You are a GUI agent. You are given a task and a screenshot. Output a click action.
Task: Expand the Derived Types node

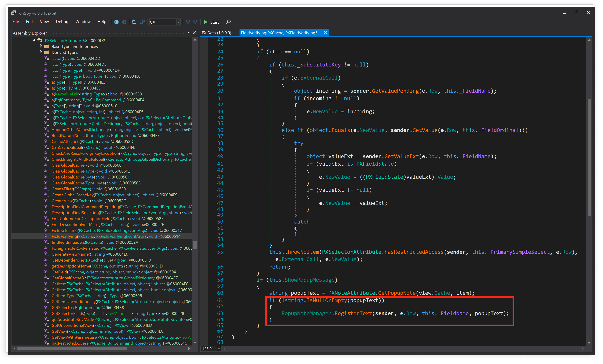[x=41, y=52]
